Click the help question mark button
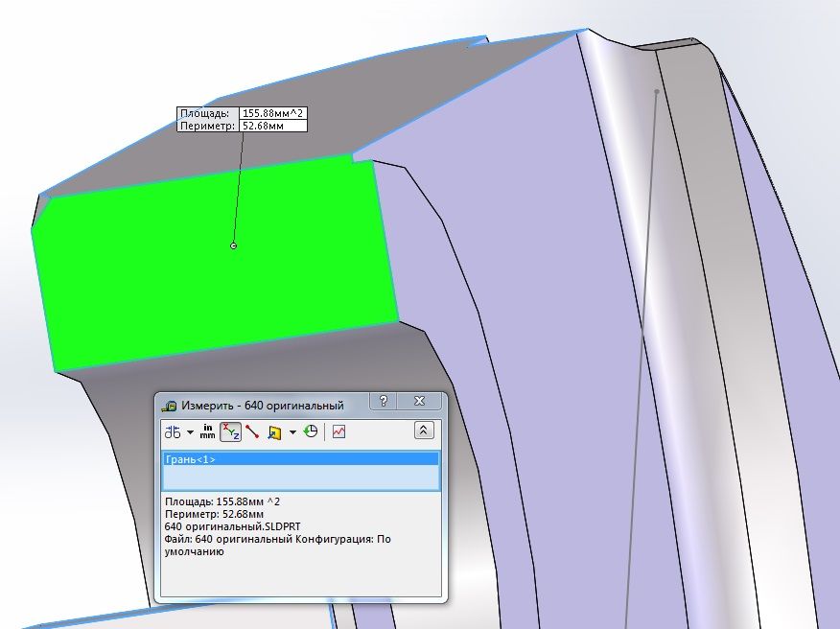This screenshot has height=629, width=840. [384, 402]
